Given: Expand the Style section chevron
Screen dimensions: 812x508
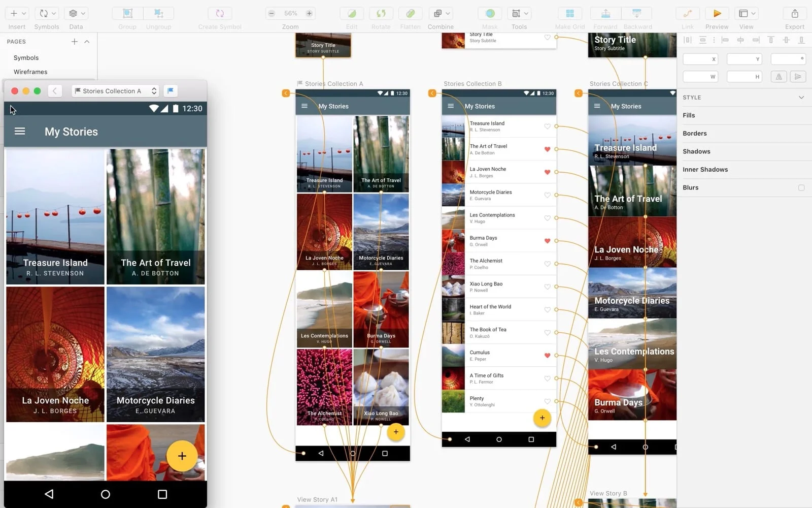Looking at the screenshot, I should tap(801, 98).
